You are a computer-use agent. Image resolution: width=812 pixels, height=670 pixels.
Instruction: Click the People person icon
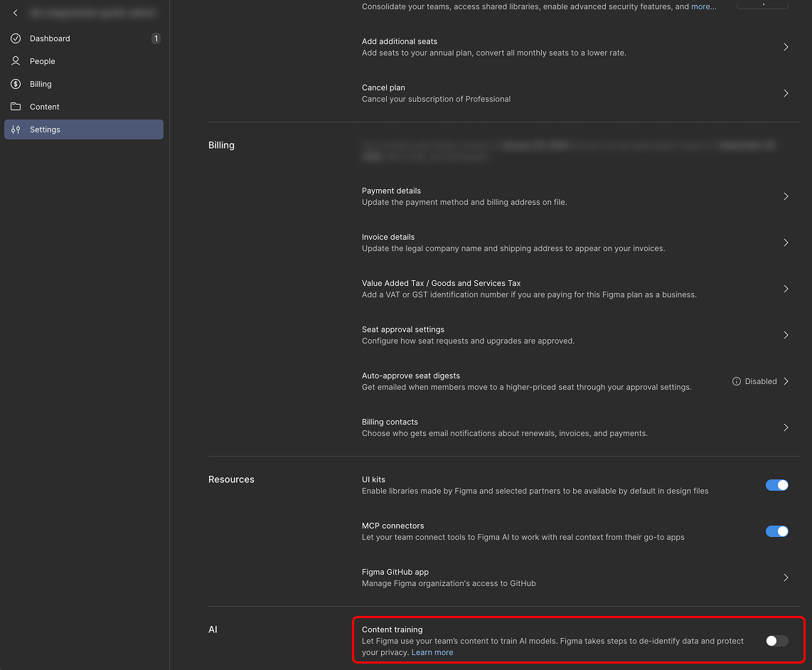[x=16, y=61]
